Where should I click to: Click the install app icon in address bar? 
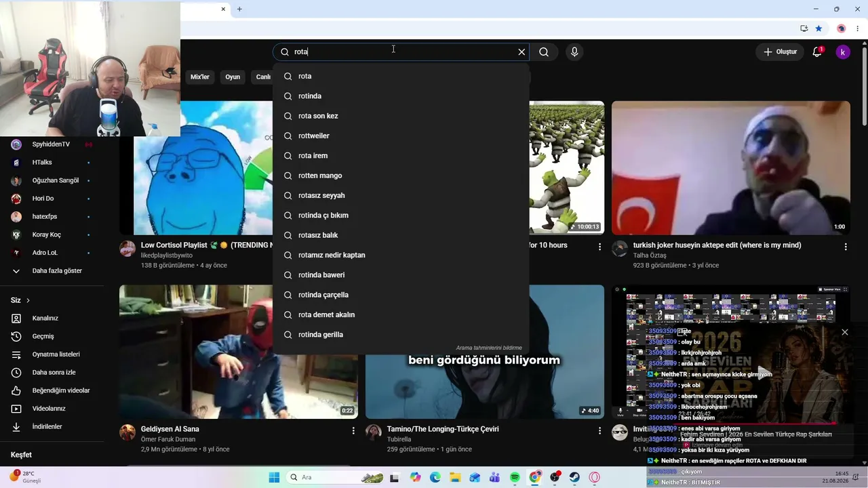click(804, 28)
